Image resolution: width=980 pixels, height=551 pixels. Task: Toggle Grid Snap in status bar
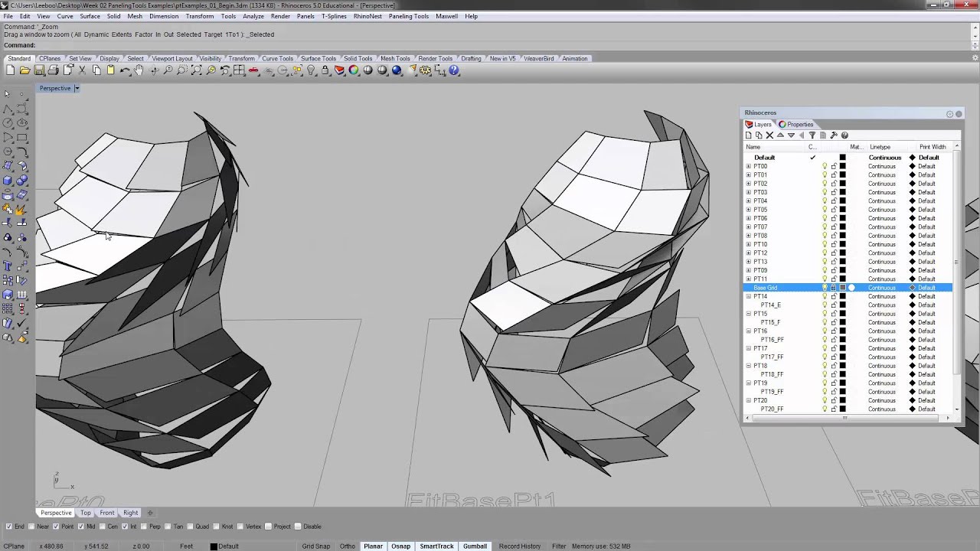tap(315, 546)
